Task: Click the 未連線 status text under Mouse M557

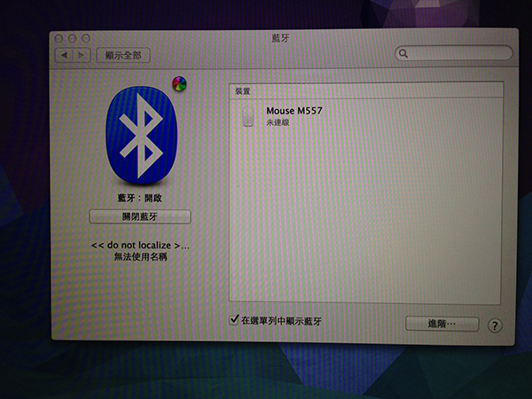Action: click(278, 122)
